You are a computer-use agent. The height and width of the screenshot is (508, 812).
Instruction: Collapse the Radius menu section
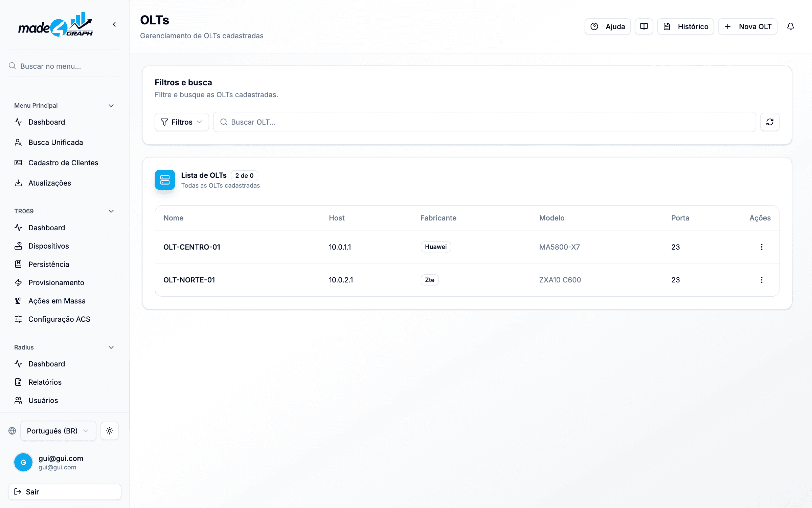pos(111,347)
